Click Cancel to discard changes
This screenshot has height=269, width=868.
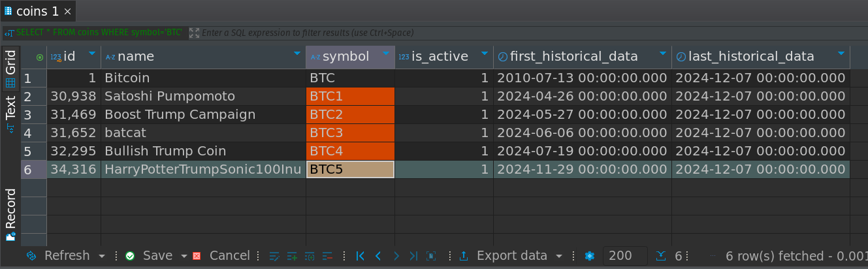pyautogui.click(x=221, y=256)
